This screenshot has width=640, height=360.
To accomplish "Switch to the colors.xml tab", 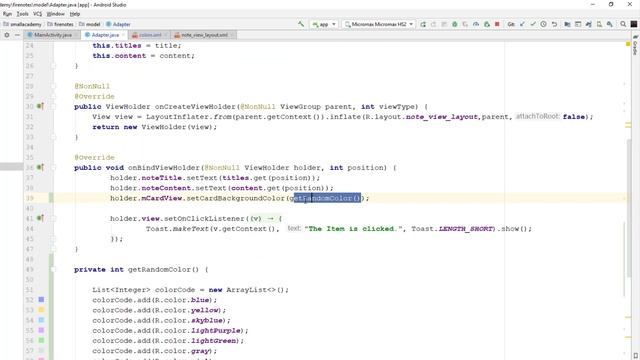I will pyautogui.click(x=150, y=35).
